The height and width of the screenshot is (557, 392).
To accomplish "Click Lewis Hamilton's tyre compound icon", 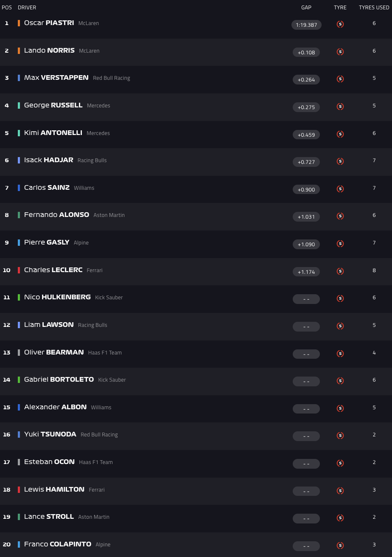I will tap(340, 491).
